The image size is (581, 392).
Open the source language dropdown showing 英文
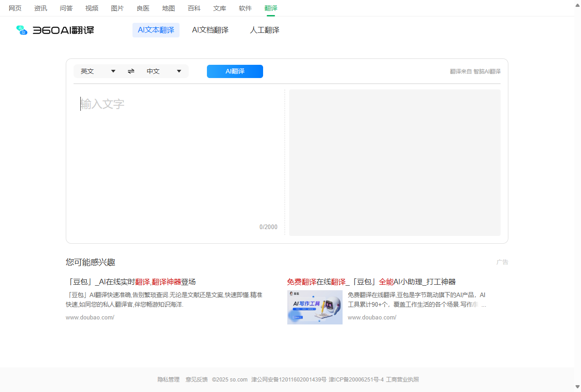pos(98,71)
